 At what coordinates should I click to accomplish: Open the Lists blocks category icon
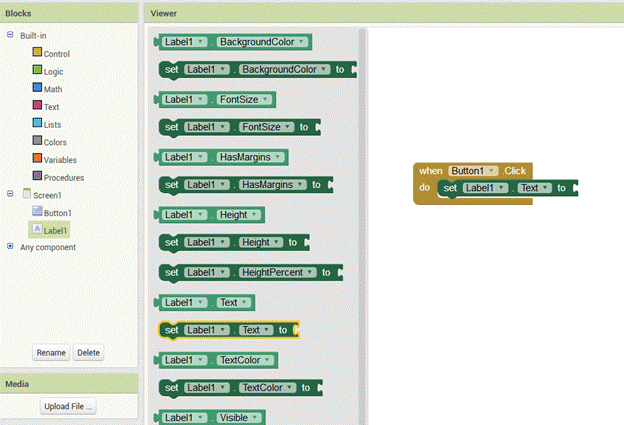(x=37, y=123)
